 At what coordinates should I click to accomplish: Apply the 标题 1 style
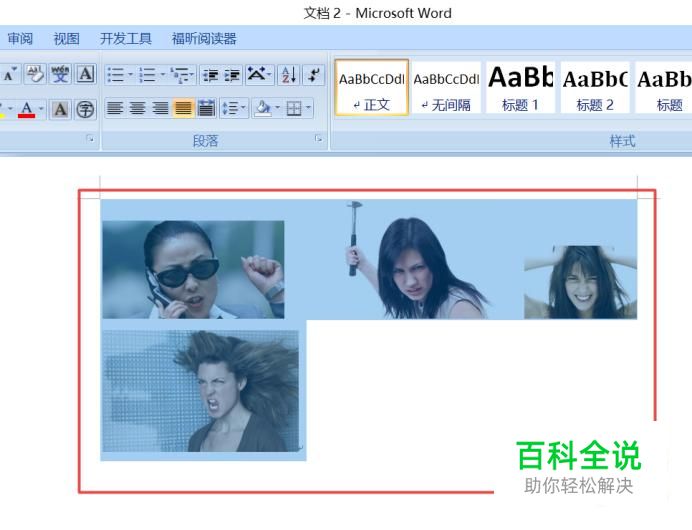point(520,87)
